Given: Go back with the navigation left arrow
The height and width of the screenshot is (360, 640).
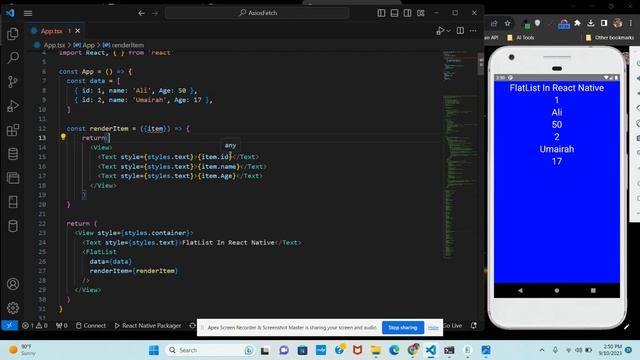Looking at the screenshot, I should (x=141, y=13).
